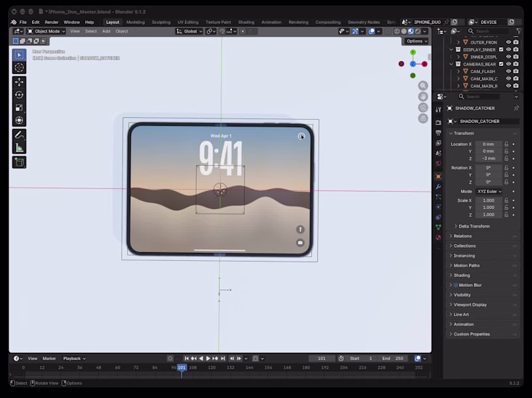Switch to the Modeling workspace tab

136,22
